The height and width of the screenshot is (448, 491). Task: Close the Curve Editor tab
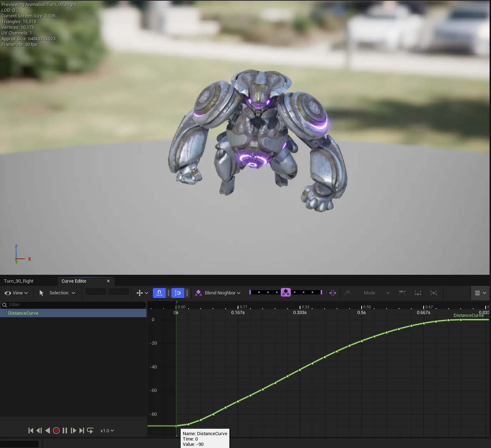click(108, 281)
